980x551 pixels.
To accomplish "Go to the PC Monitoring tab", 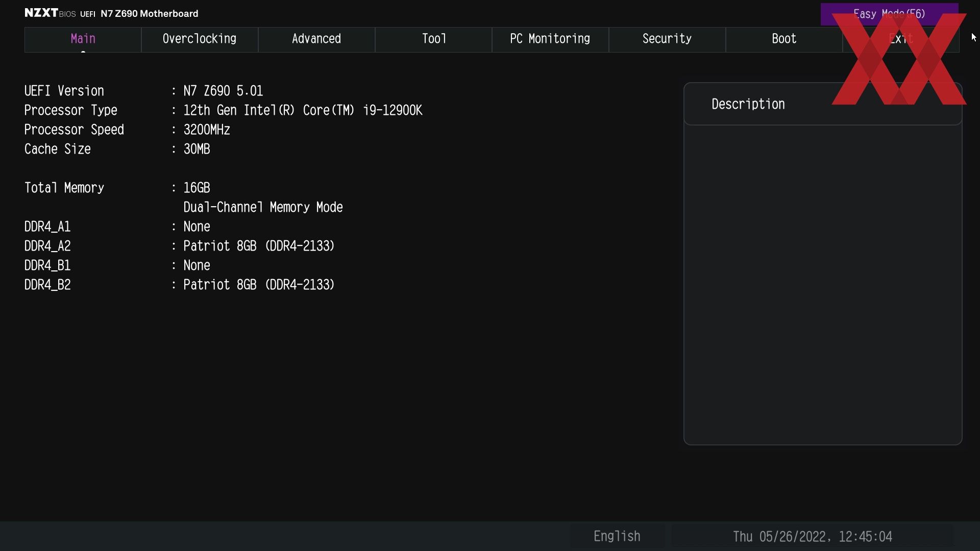I will click(x=550, y=39).
